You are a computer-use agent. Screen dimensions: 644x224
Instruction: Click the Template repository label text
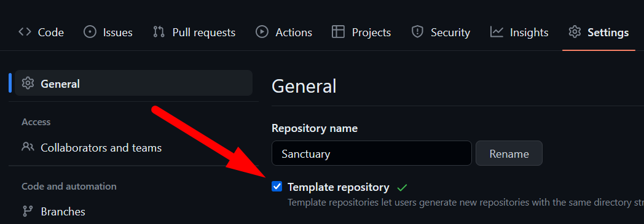click(x=339, y=188)
